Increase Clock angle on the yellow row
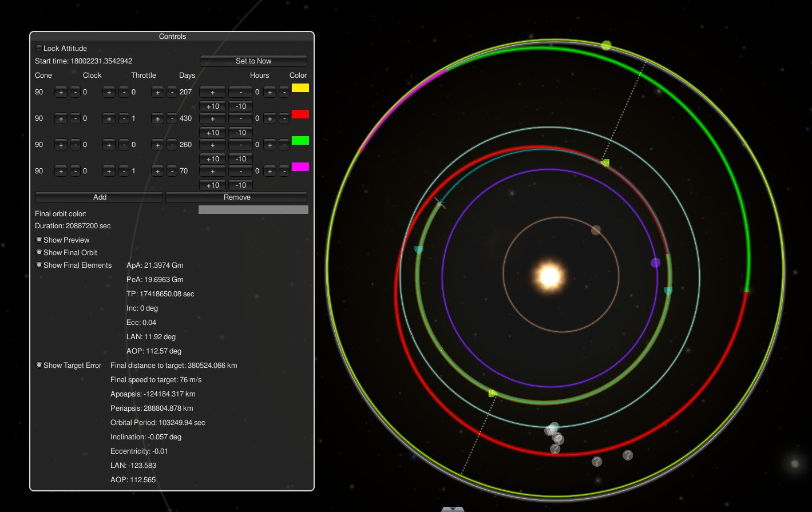Image resolution: width=812 pixels, height=512 pixels. click(x=109, y=92)
